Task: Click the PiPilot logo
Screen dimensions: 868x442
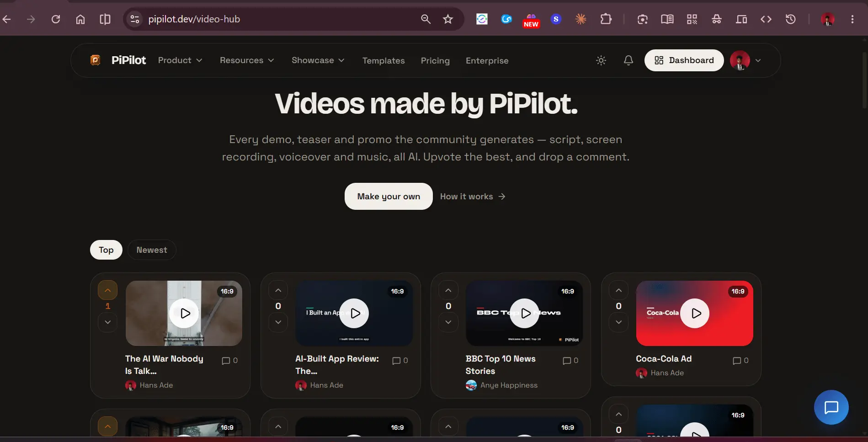Action: pos(118,60)
